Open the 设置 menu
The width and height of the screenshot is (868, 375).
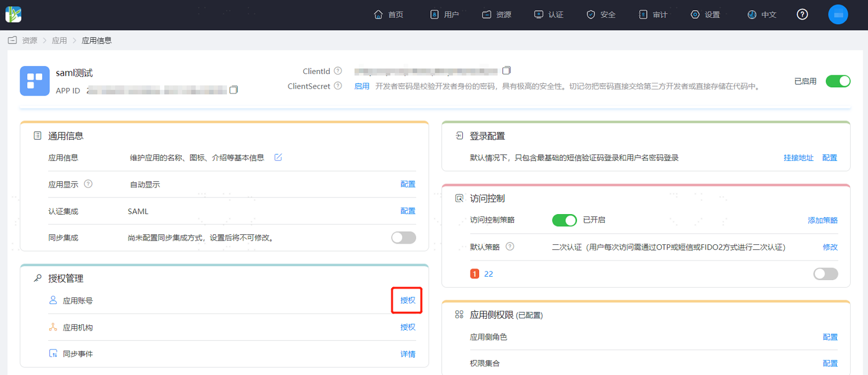tap(705, 14)
